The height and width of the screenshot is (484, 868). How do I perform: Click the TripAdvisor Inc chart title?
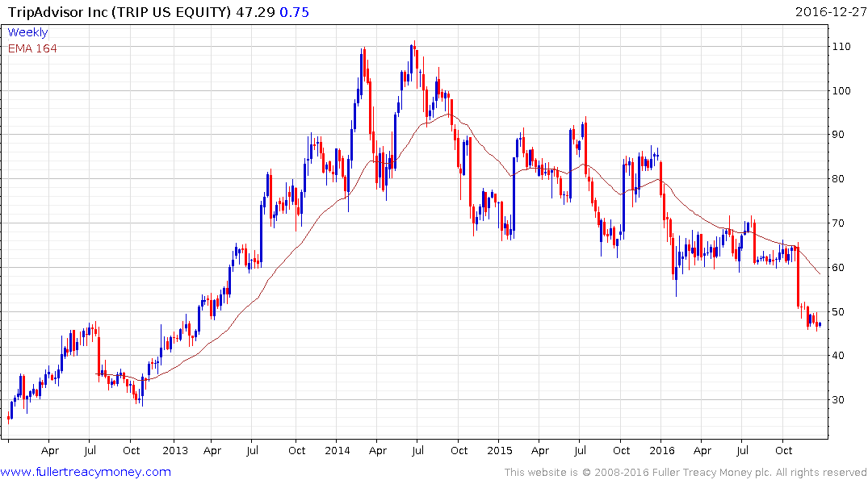point(119,12)
